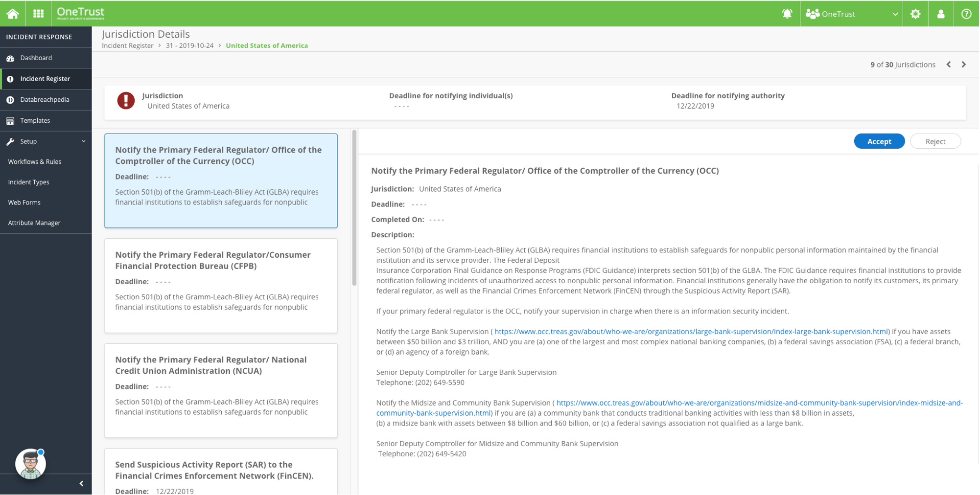Open the user profile icon

(x=941, y=14)
